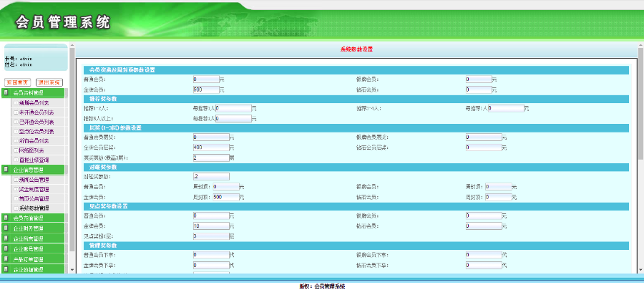Click the 退出系统 button

49,82
